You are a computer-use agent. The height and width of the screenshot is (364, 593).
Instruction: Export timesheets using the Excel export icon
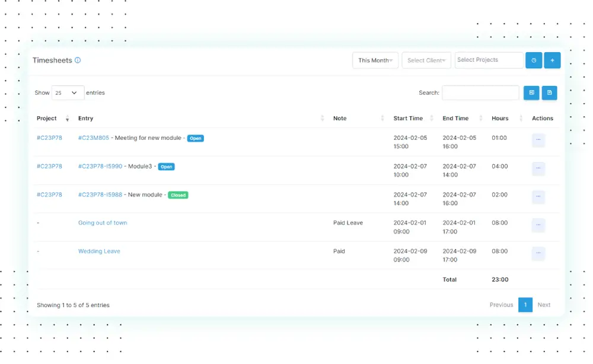(x=531, y=92)
